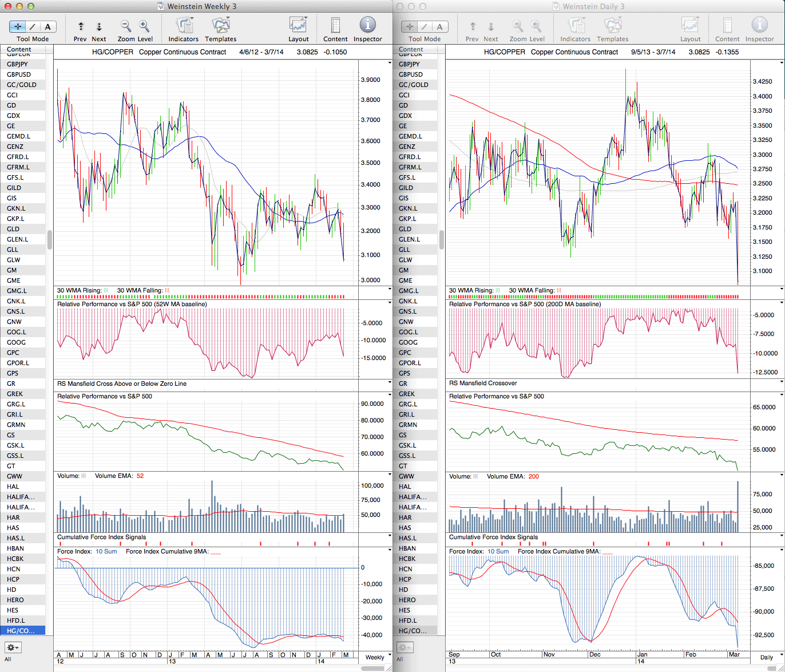Image resolution: width=785 pixels, height=672 pixels.
Task: Open the Inspector in Weekly window
Action: pyautogui.click(x=367, y=25)
